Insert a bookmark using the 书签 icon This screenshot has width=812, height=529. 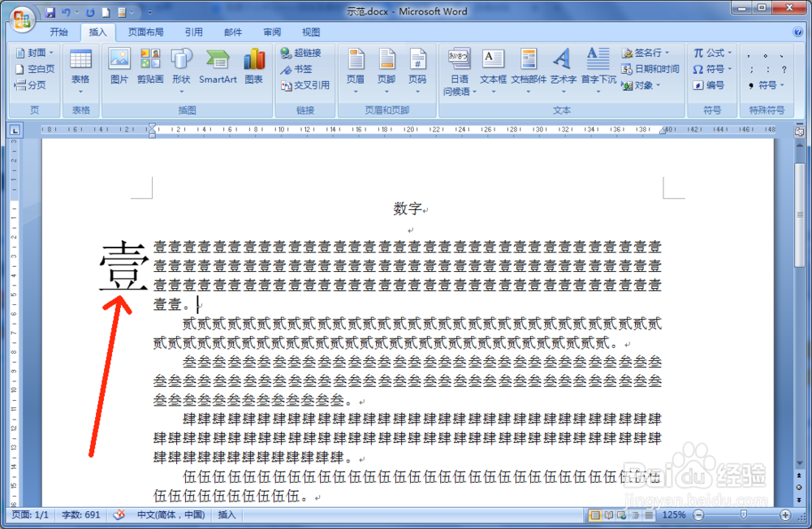297,69
